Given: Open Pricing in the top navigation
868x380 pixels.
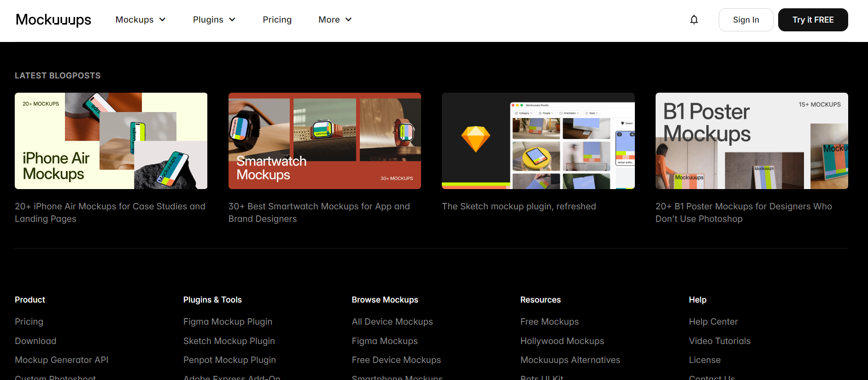Looking at the screenshot, I should (x=277, y=20).
